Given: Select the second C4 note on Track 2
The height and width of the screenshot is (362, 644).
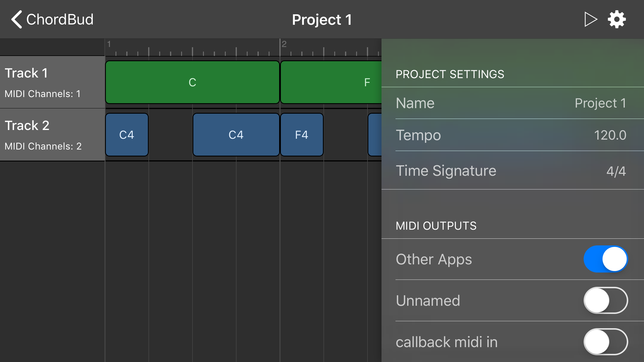Looking at the screenshot, I should (x=236, y=134).
